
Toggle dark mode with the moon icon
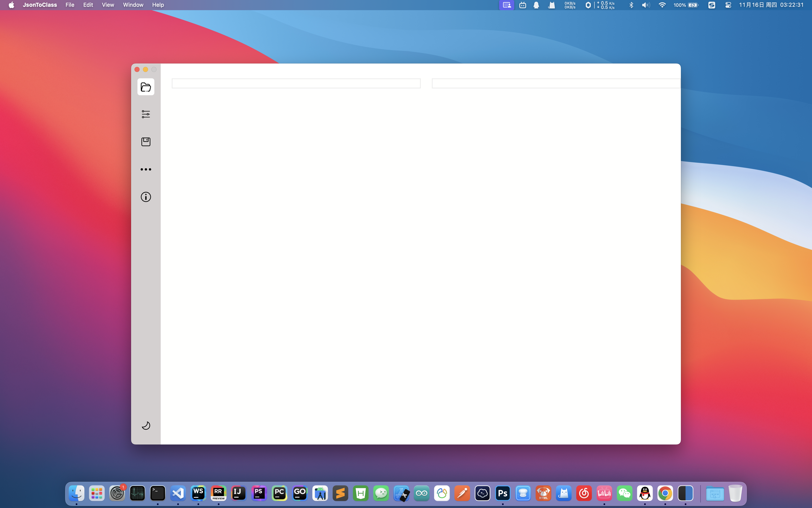coord(146,426)
